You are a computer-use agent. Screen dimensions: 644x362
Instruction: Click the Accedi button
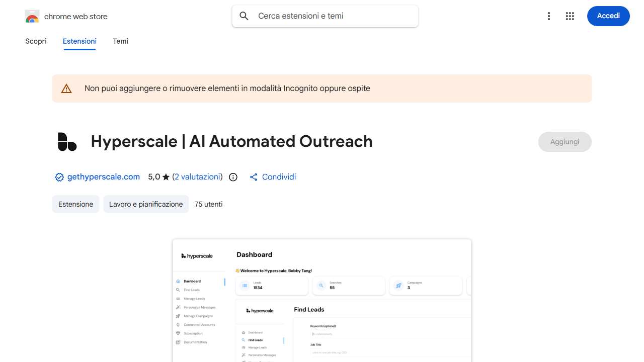point(608,16)
